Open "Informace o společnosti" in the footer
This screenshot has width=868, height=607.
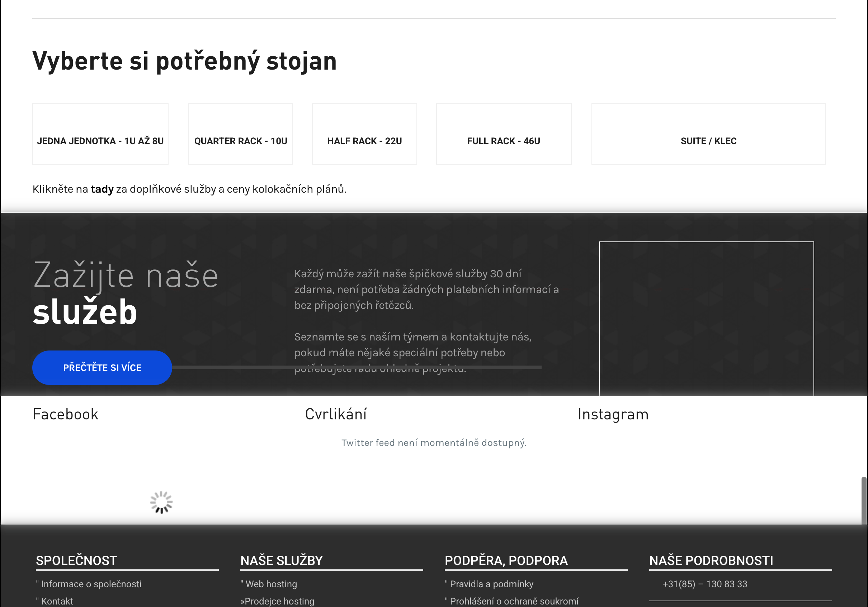pos(91,584)
